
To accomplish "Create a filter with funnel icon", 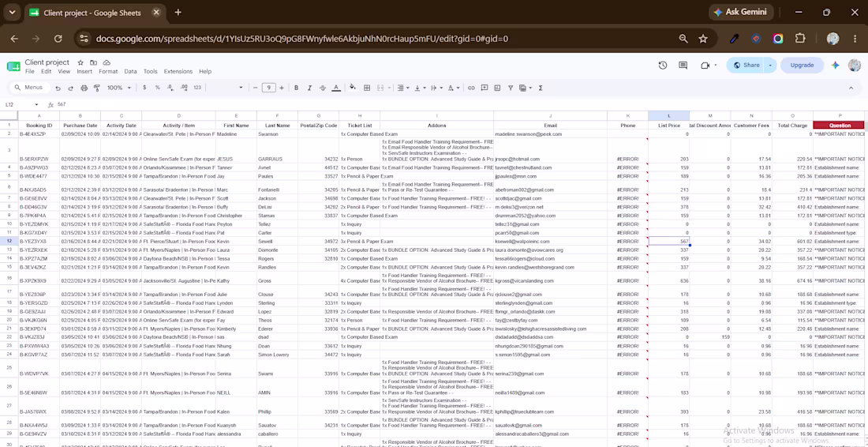I will coord(511,88).
